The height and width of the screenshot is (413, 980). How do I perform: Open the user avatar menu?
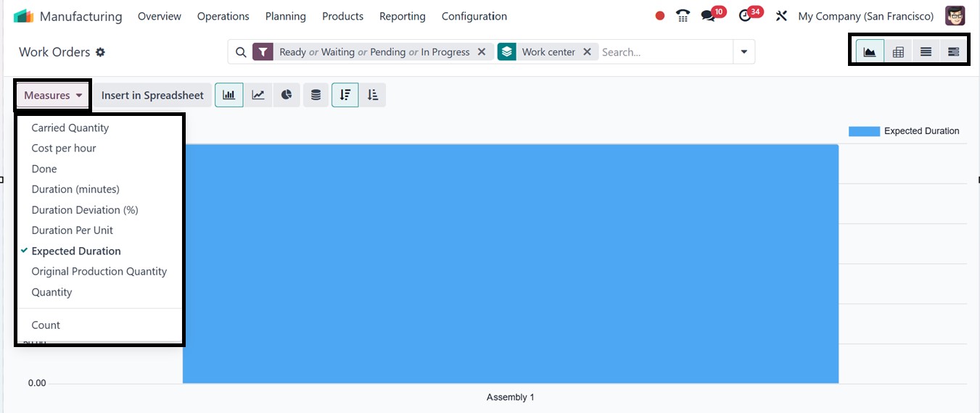[x=955, y=15]
